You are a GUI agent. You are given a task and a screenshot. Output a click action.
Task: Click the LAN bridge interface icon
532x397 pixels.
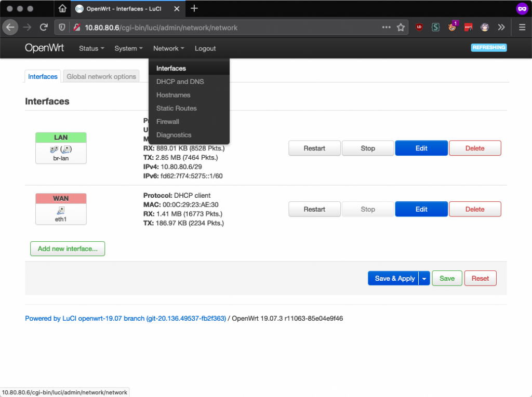(x=61, y=149)
